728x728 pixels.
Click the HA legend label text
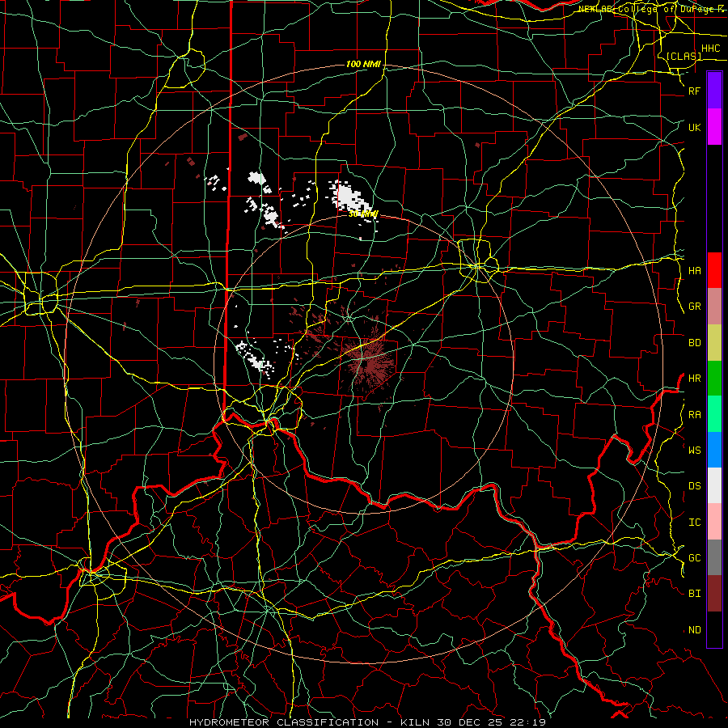tap(694, 271)
